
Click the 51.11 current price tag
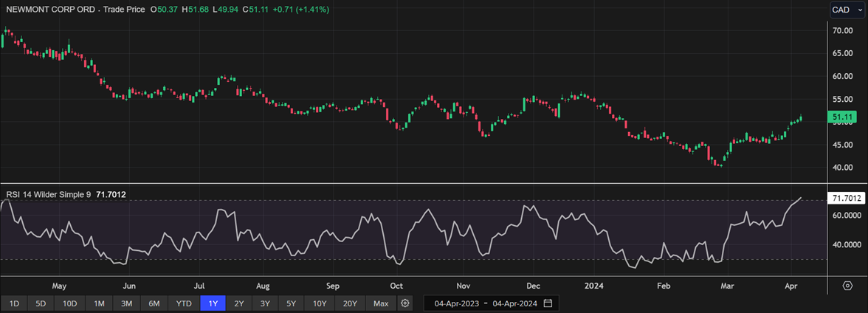[842, 117]
